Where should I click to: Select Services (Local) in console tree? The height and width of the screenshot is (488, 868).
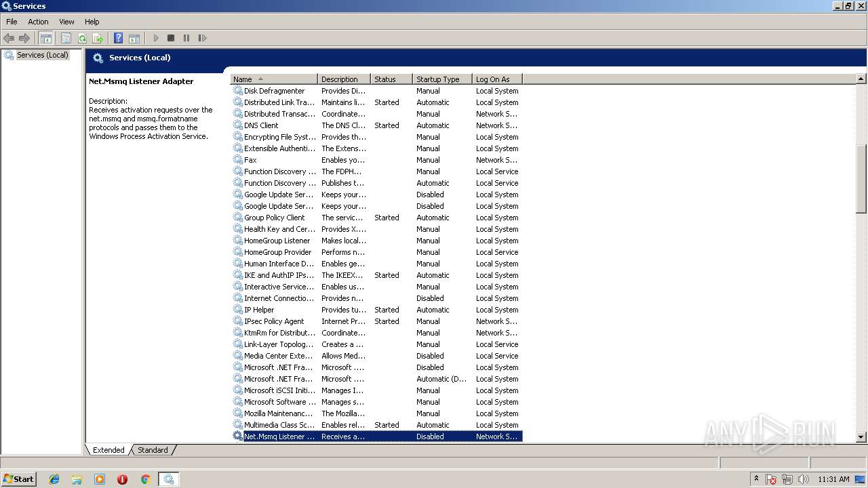click(x=43, y=55)
